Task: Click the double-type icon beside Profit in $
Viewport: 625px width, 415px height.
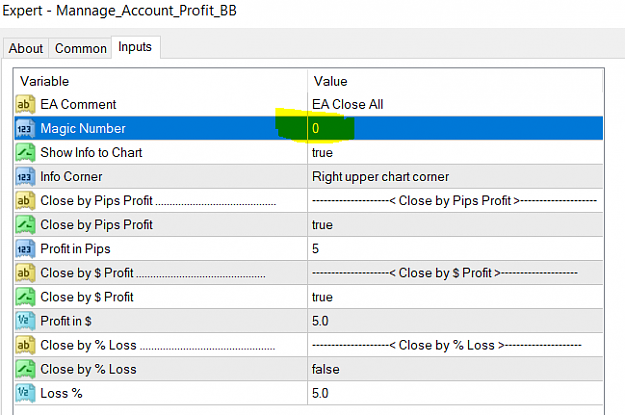Action: pyautogui.click(x=25, y=321)
